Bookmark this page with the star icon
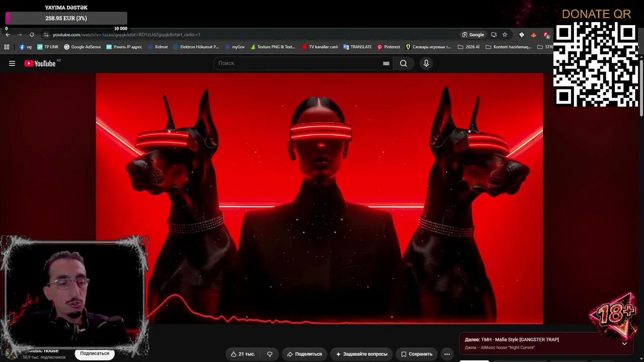Image resolution: width=644 pixels, height=362 pixels. pyautogui.click(x=505, y=35)
